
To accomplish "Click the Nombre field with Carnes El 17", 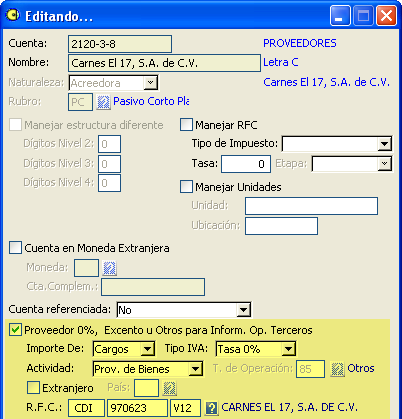I will [164, 63].
